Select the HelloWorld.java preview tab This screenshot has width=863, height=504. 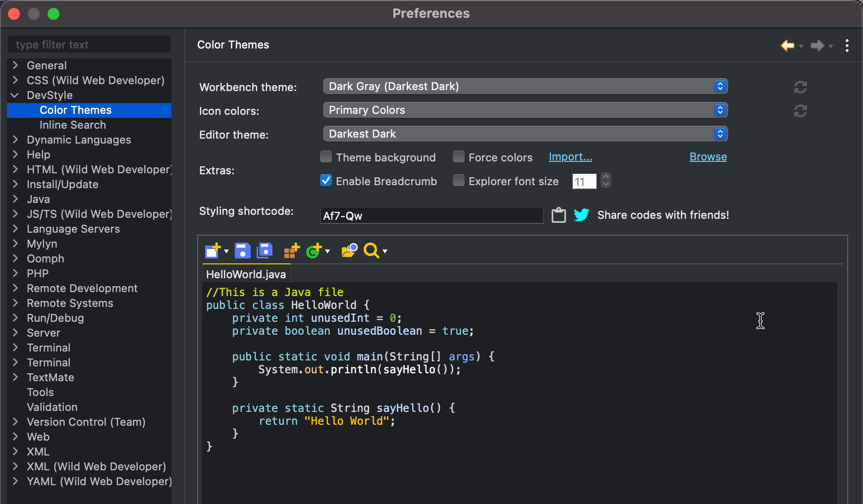click(246, 274)
